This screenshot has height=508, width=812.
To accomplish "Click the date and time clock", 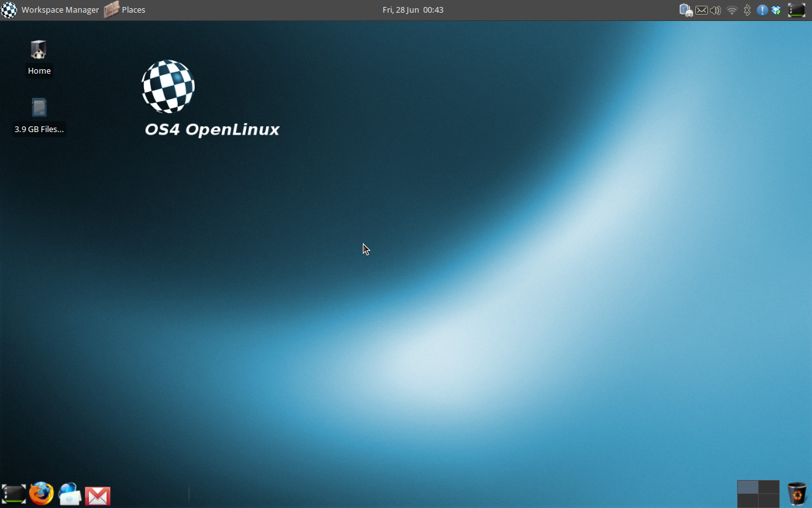I will pyautogui.click(x=413, y=10).
